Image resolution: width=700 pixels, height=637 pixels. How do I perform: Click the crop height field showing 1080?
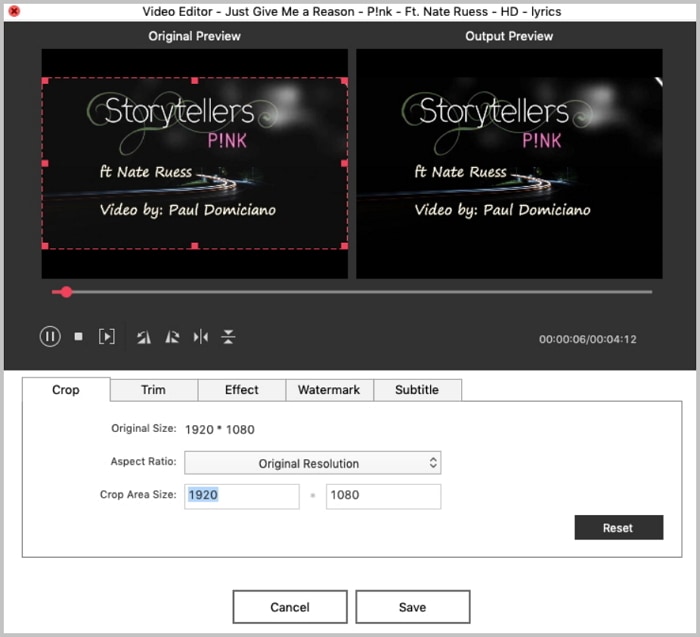coord(383,496)
